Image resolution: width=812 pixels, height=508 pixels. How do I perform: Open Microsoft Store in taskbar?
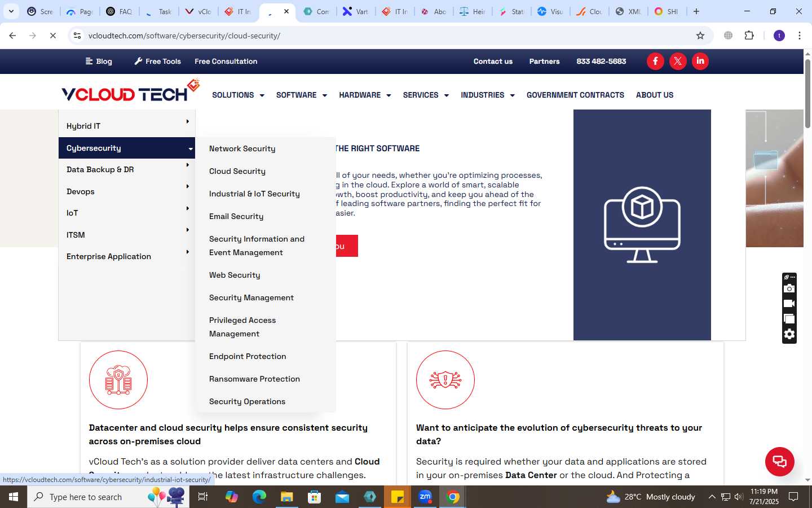point(315,497)
